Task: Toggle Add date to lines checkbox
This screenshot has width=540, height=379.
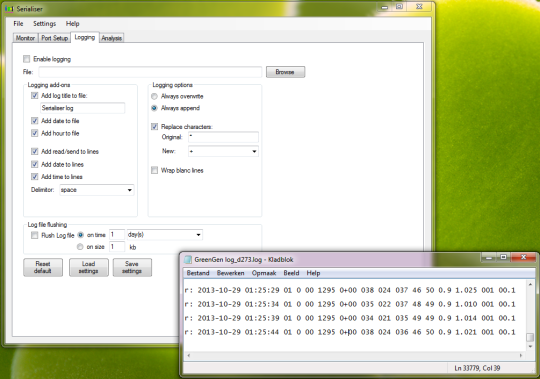Action: tap(34, 164)
